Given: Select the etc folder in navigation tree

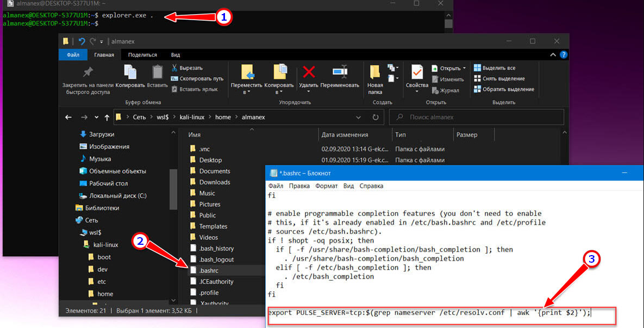Looking at the screenshot, I should 97,282.
